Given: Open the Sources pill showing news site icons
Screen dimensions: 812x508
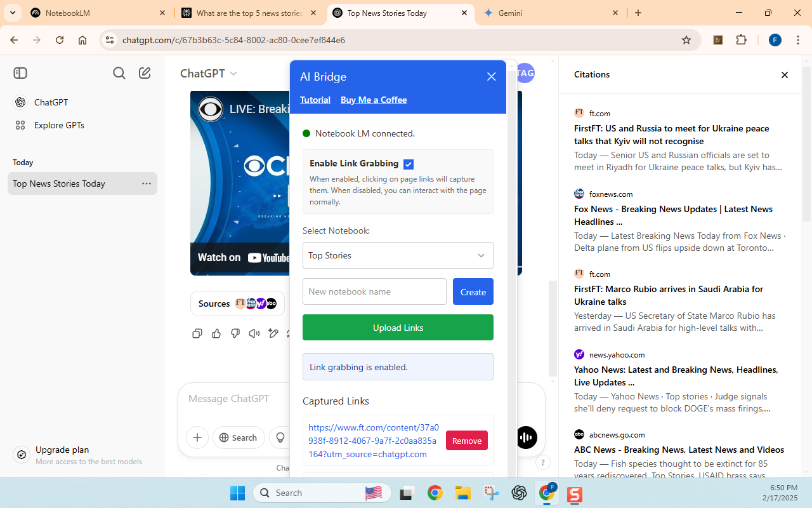Looking at the screenshot, I should [x=237, y=303].
